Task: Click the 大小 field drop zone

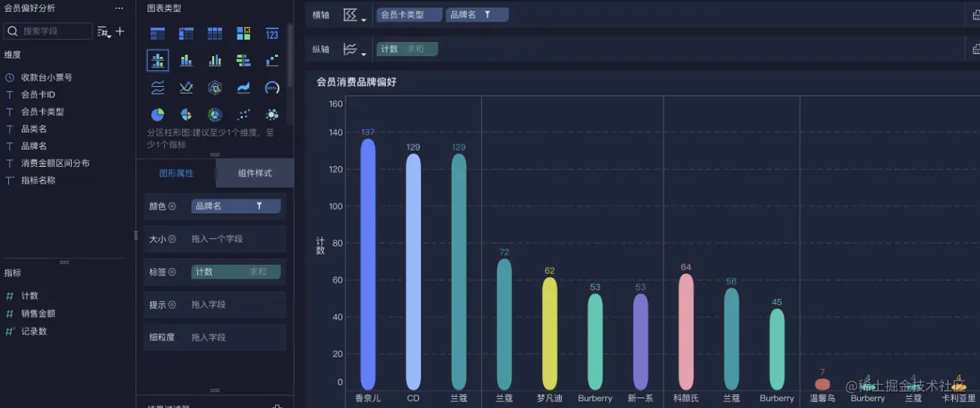Action: point(236,239)
